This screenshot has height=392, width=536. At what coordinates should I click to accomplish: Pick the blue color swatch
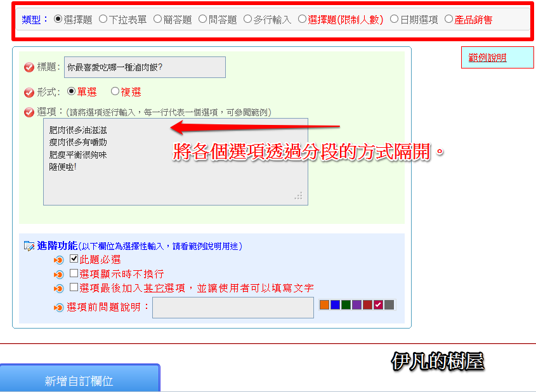click(x=336, y=305)
